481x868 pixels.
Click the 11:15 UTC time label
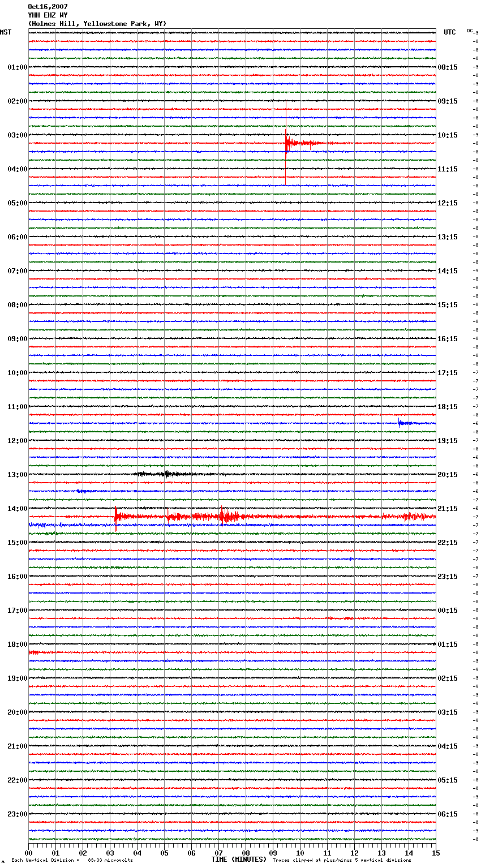coord(448,169)
